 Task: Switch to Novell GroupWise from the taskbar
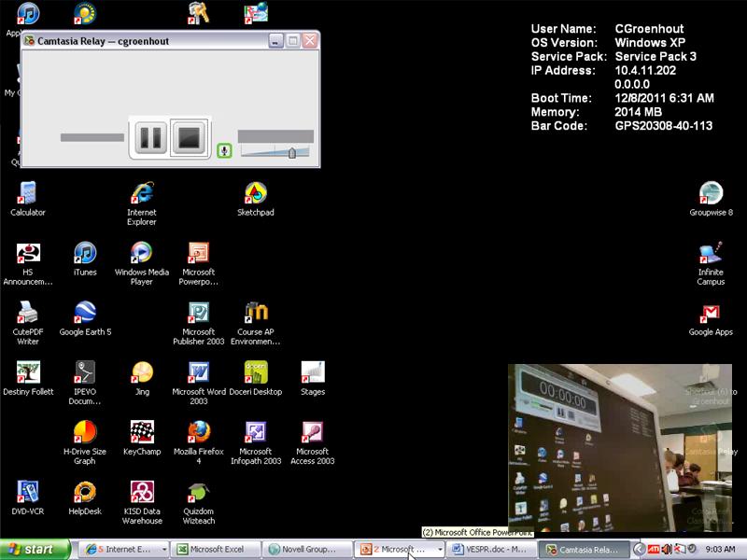tap(307, 550)
